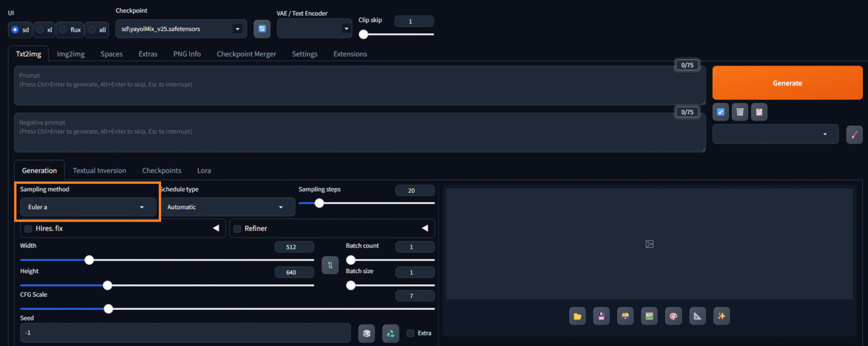Click the Generate button

(787, 83)
